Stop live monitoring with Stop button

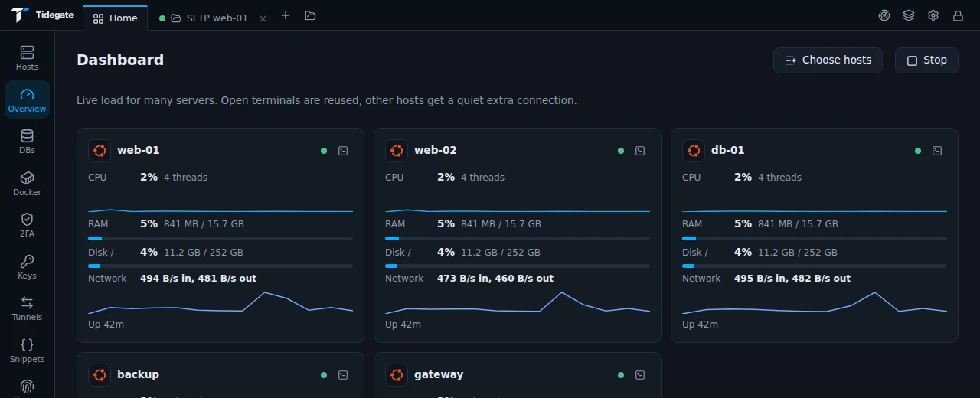(926, 60)
